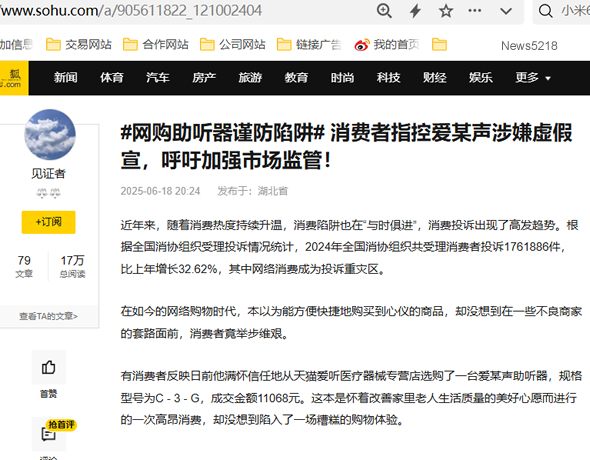Viewport: 590px width, 460px height.
Task: Go to the 科技 channel
Action: click(x=388, y=77)
